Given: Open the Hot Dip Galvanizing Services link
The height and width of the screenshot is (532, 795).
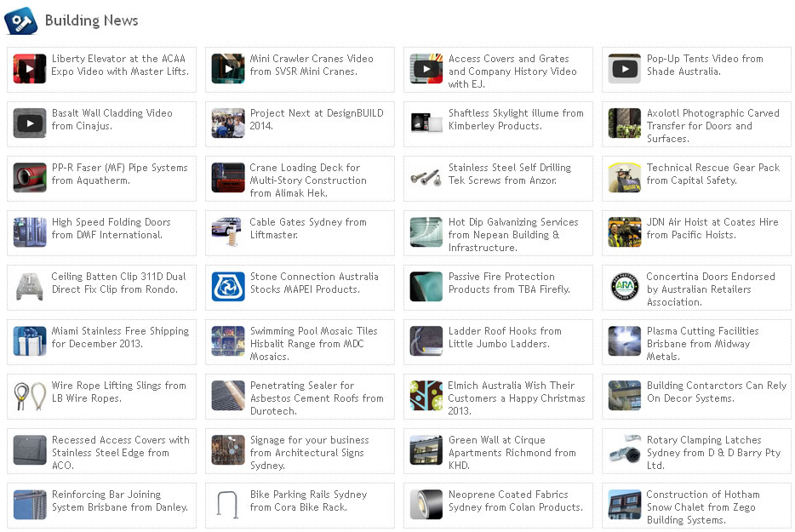Looking at the screenshot, I should (x=513, y=235).
